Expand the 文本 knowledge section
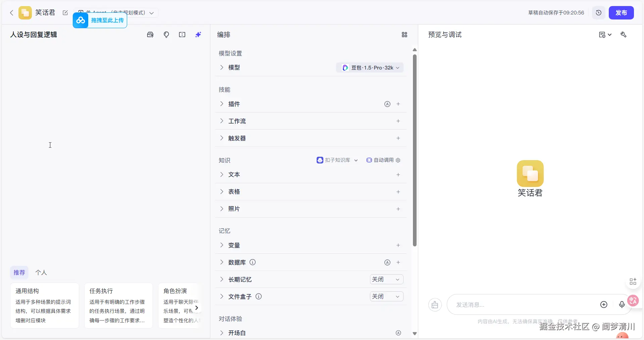 [x=222, y=175]
